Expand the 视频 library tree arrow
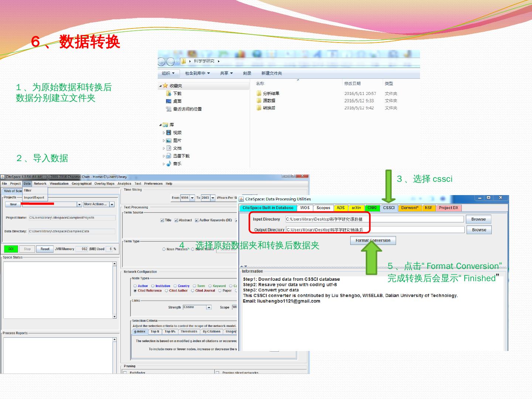Screen dimensions: 532x399 [x=164, y=133]
